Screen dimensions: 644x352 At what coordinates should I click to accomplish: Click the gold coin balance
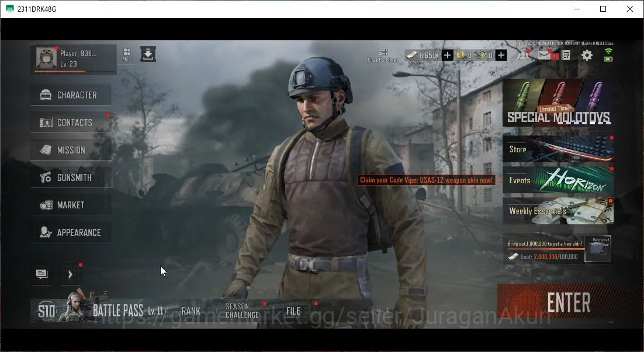pos(465,55)
